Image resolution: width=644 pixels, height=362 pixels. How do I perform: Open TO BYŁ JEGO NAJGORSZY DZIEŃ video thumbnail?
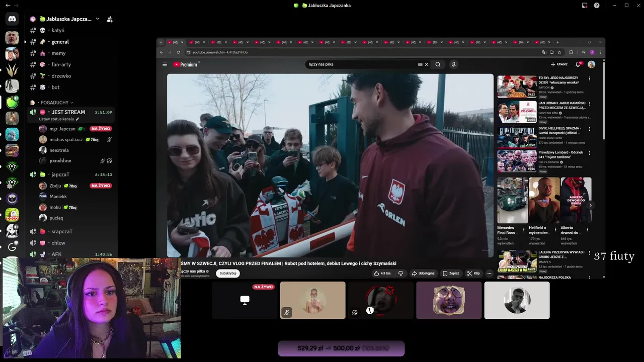tap(517, 86)
